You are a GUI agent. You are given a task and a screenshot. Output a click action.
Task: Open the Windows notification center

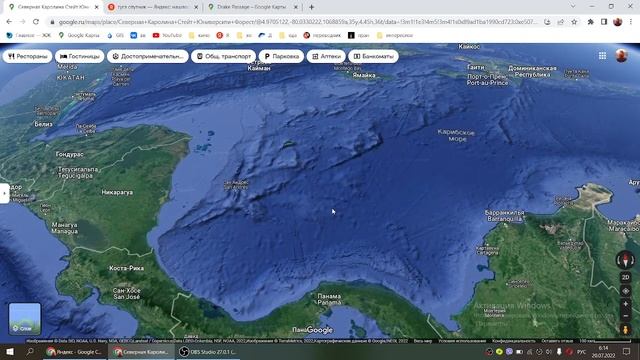627,352
